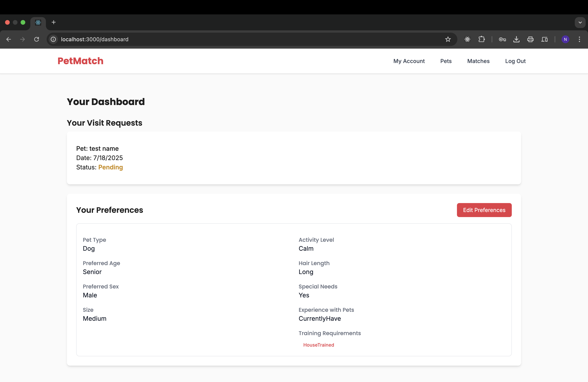Image resolution: width=588 pixels, height=382 pixels.
Task: Open Chrome three-dot menu
Action: 579,39
